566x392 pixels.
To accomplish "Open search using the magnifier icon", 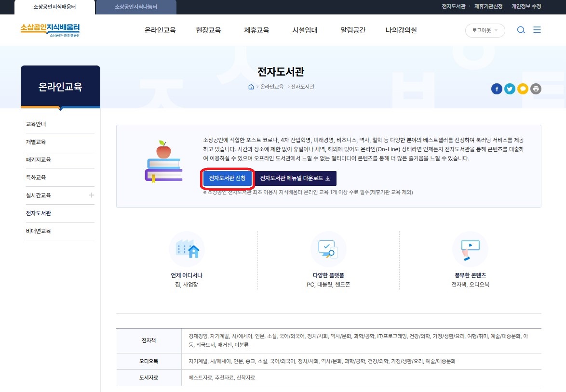I will pyautogui.click(x=521, y=30).
